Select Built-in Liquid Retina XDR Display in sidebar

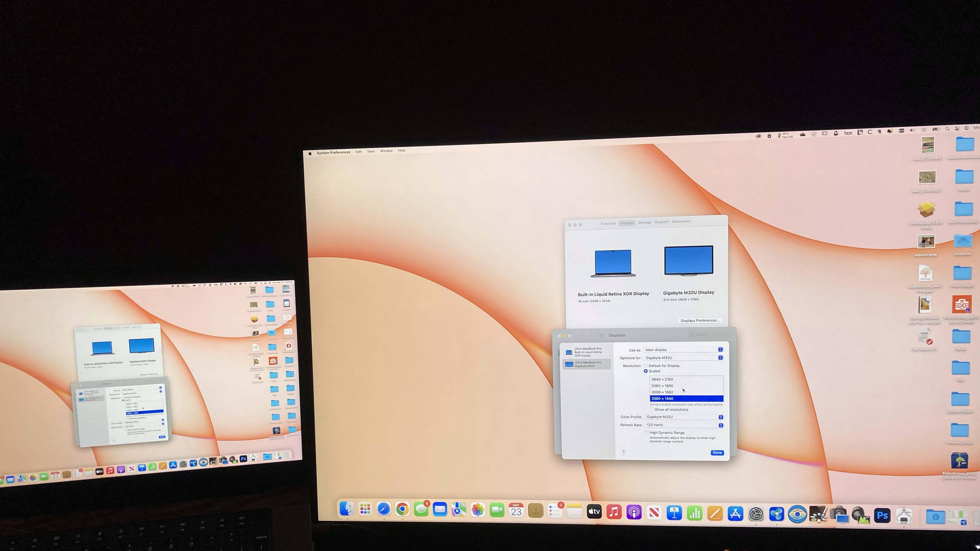tap(586, 352)
